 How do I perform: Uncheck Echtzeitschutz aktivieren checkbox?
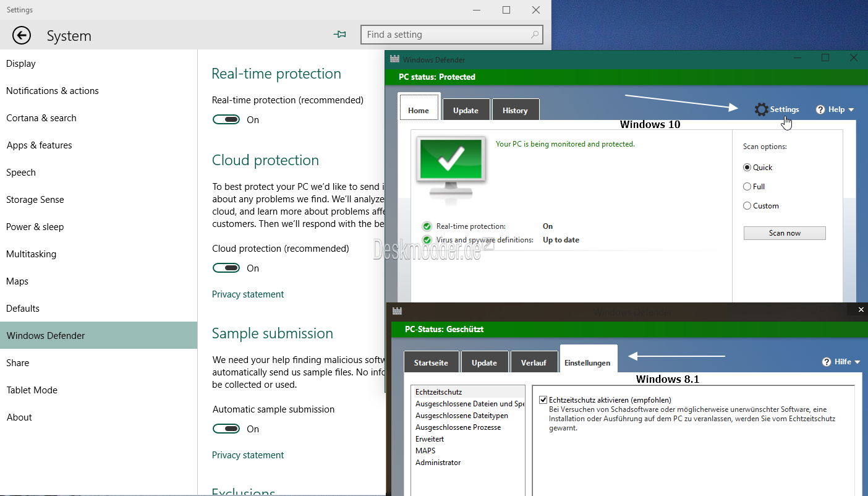(x=543, y=400)
